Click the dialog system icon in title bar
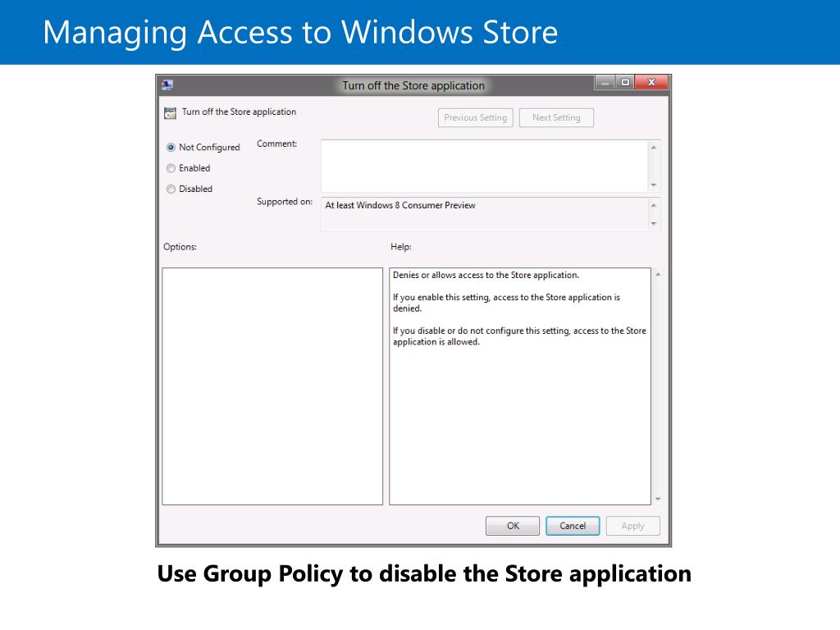This screenshot has width=840, height=630. (x=167, y=85)
